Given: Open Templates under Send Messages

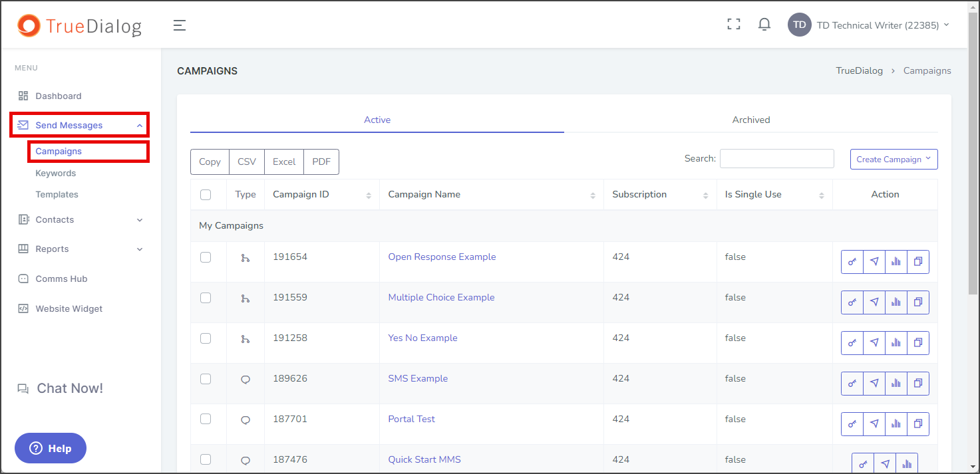Looking at the screenshot, I should (57, 194).
